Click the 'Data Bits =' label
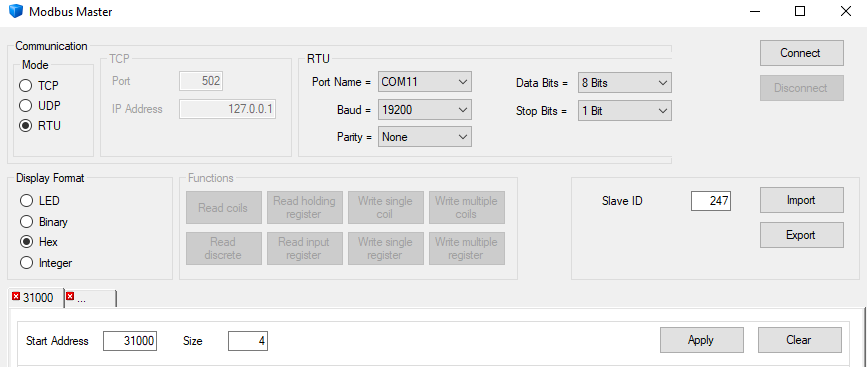Screen dimensions: 867x367 542,83
